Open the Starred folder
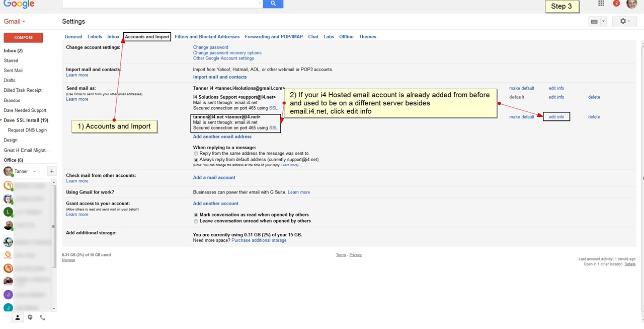Viewport: 644px width, 329px height. 11,60
